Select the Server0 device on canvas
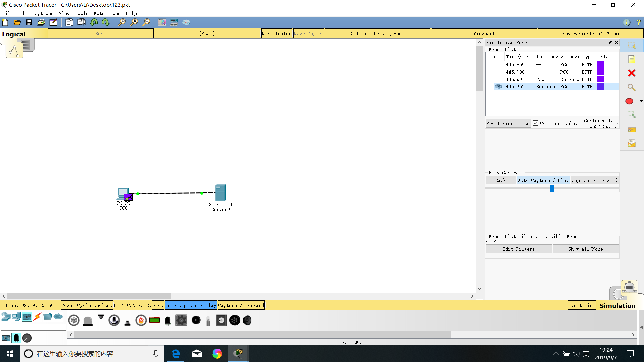 point(220,193)
